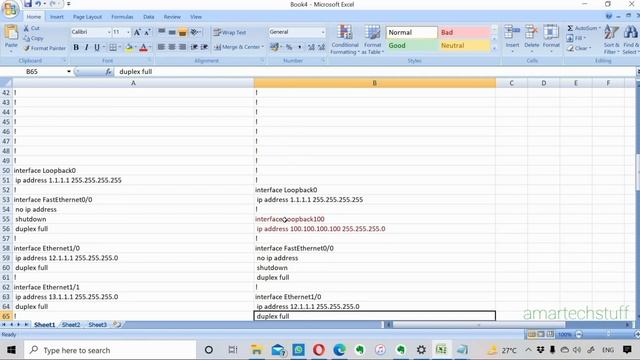Apply the Fill Color bucket
Image resolution: width=640 pixels, height=360 pixels.
(129, 47)
